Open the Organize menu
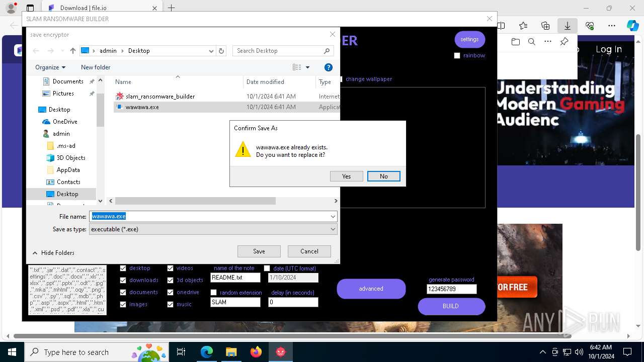The height and width of the screenshot is (362, 644). 50,67
